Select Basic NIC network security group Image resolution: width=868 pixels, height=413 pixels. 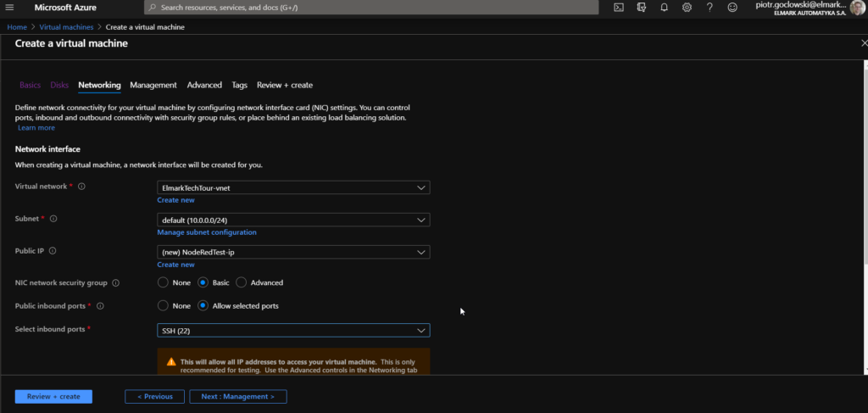tap(203, 282)
